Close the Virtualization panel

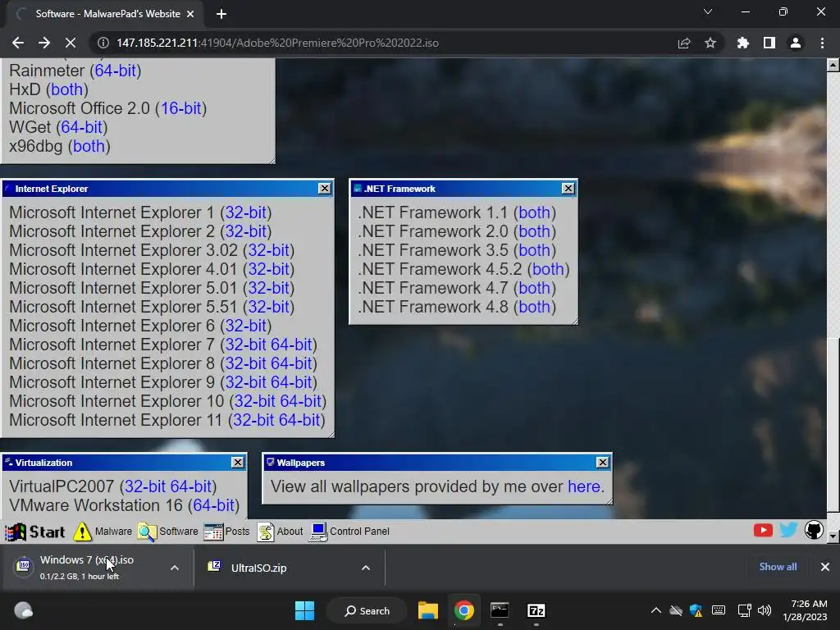[x=238, y=463]
